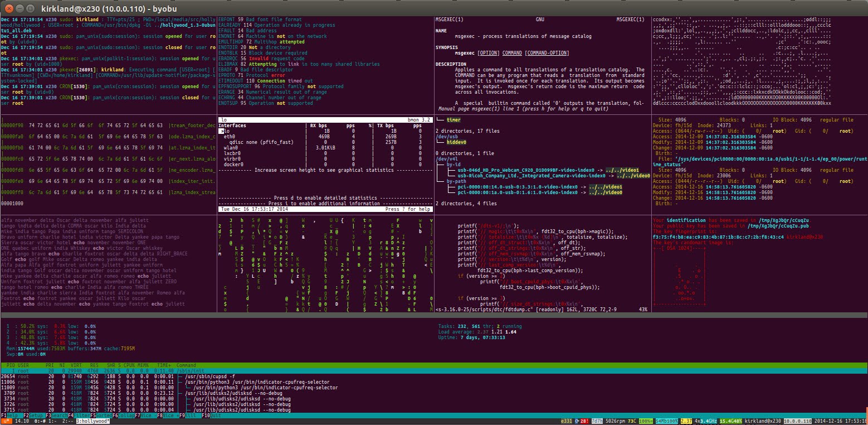Click the 14.10 release version in status bar
Image resolution: width=868 pixels, height=425 pixels.
tap(23, 421)
